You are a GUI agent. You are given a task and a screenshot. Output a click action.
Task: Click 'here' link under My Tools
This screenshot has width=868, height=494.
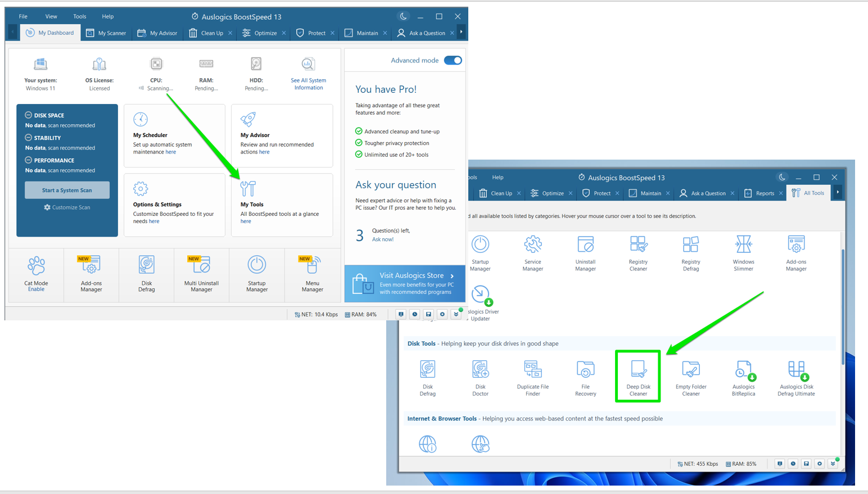pyautogui.click(x=246, y=221)
